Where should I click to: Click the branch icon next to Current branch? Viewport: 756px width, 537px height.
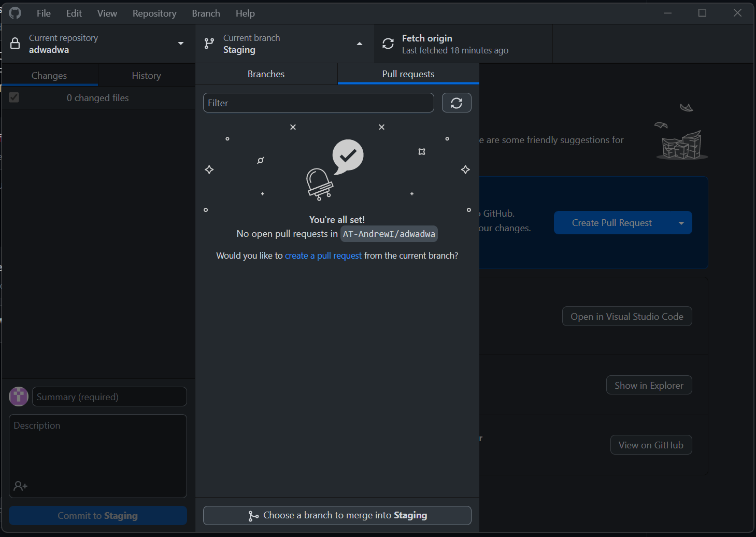(209, 44)
